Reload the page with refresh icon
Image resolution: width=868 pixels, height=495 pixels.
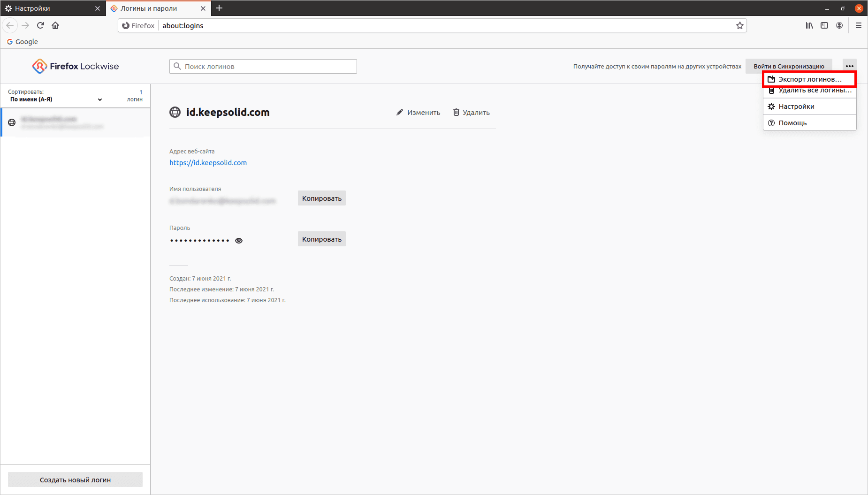tap(41, 26)
